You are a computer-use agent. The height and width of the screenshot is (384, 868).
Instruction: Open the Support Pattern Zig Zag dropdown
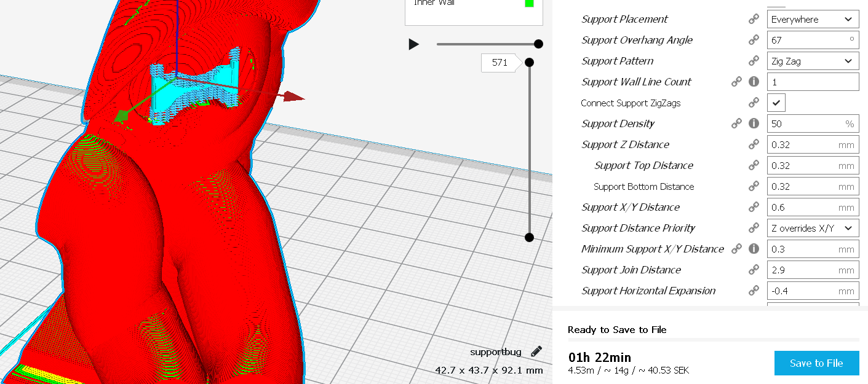point(813,61)
